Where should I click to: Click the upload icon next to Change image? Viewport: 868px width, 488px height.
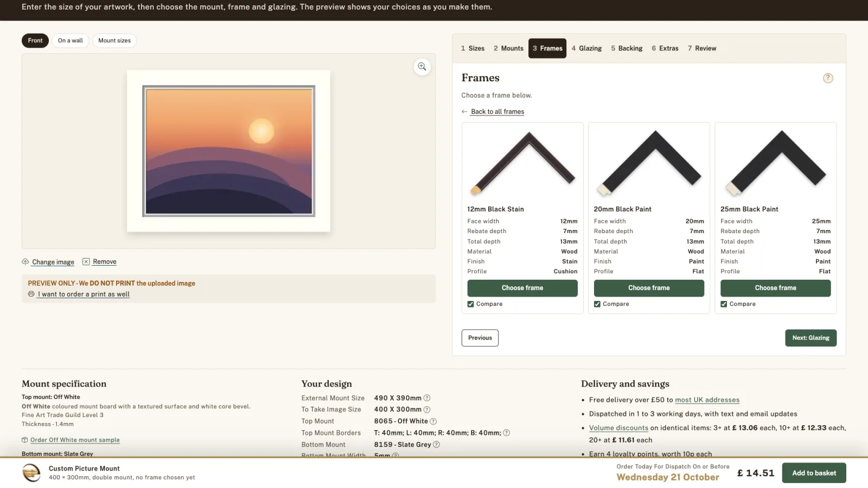click(25, 261)
